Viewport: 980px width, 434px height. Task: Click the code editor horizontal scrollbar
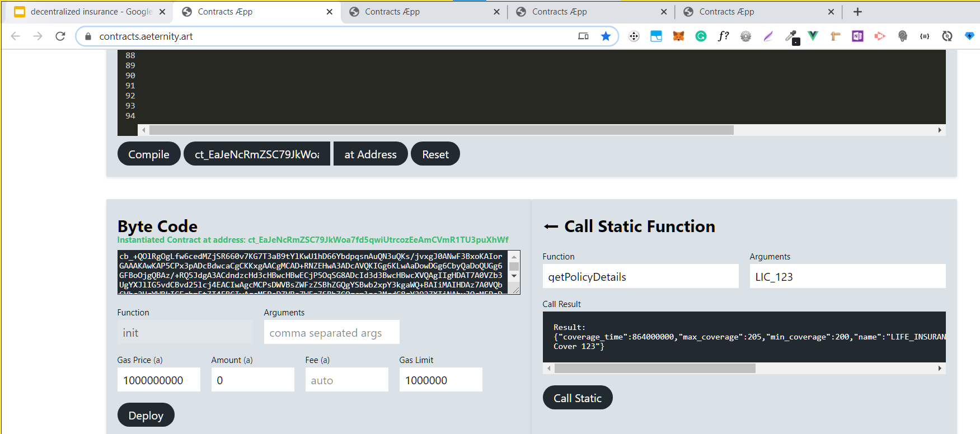pos(442,130)
